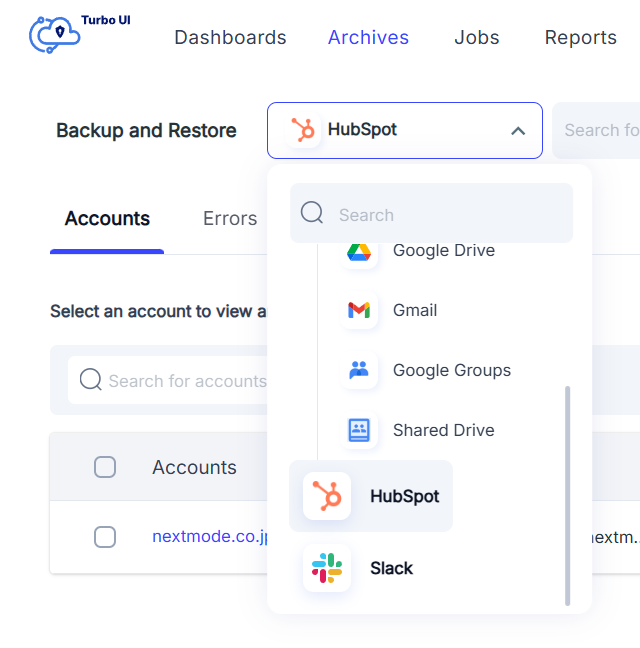The width and height of the screenshot is (640, 648).
Task: Open the Jobs menu item
Action: (x=477, y=38)
